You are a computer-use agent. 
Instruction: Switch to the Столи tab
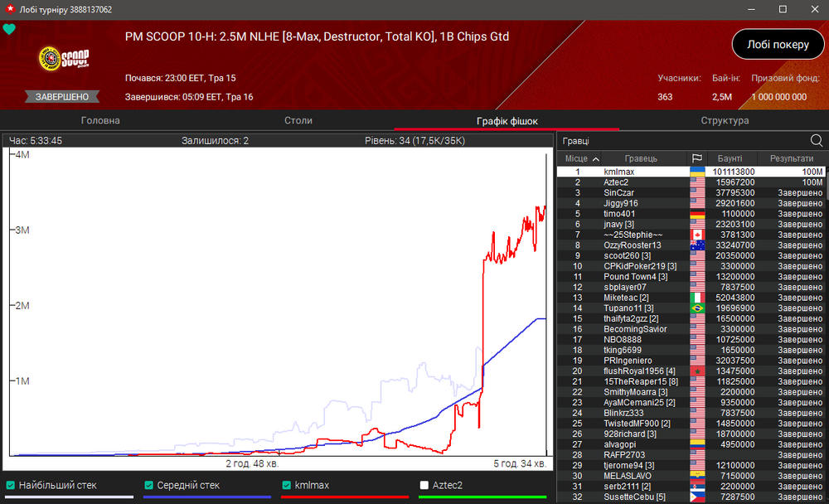[x=298, y=120]
